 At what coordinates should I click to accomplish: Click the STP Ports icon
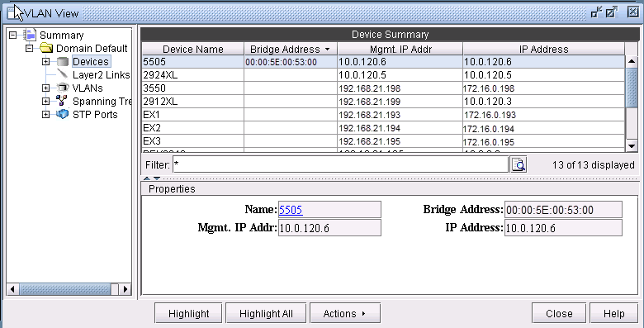coord(63,114)
